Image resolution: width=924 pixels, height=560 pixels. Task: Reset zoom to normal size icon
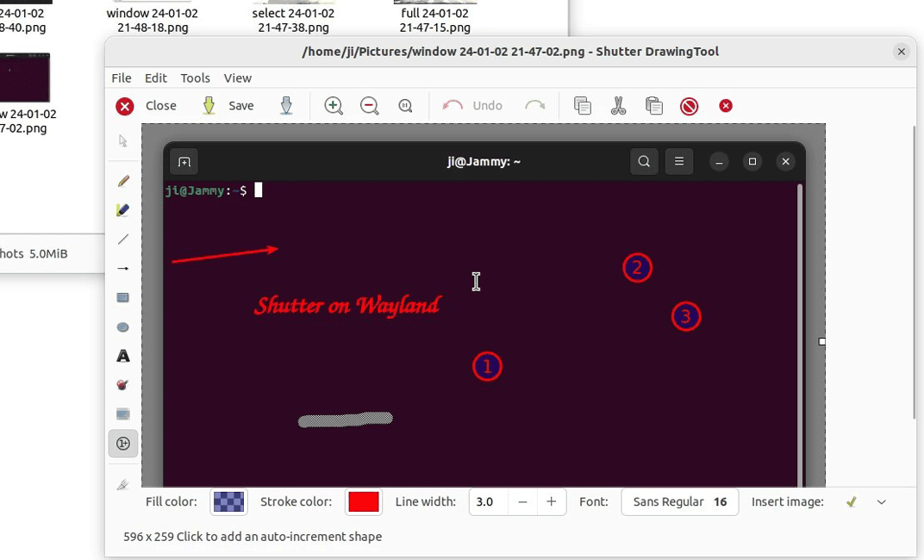click(x=405, y=106)
